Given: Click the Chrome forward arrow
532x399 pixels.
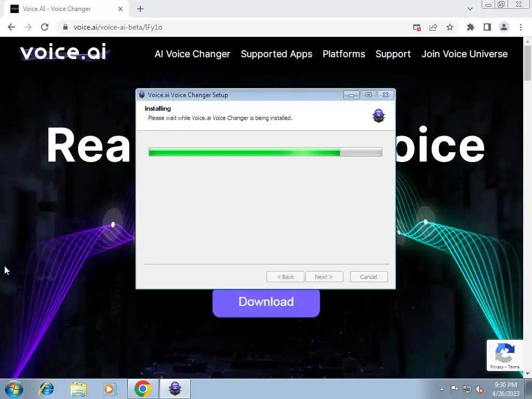Looking at the screenshot, I should coord(28,27).
